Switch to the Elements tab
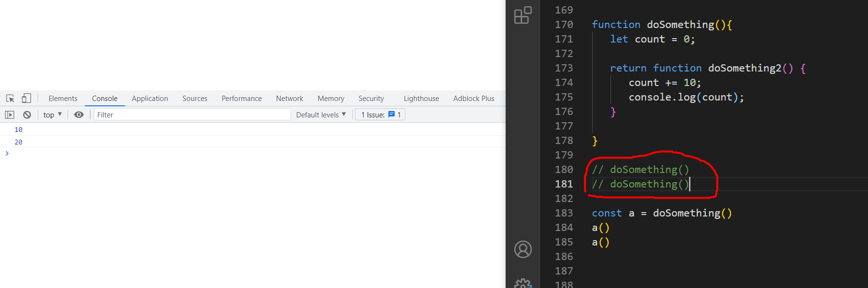The width and height of the screenshot is (868, 288). 63,98
